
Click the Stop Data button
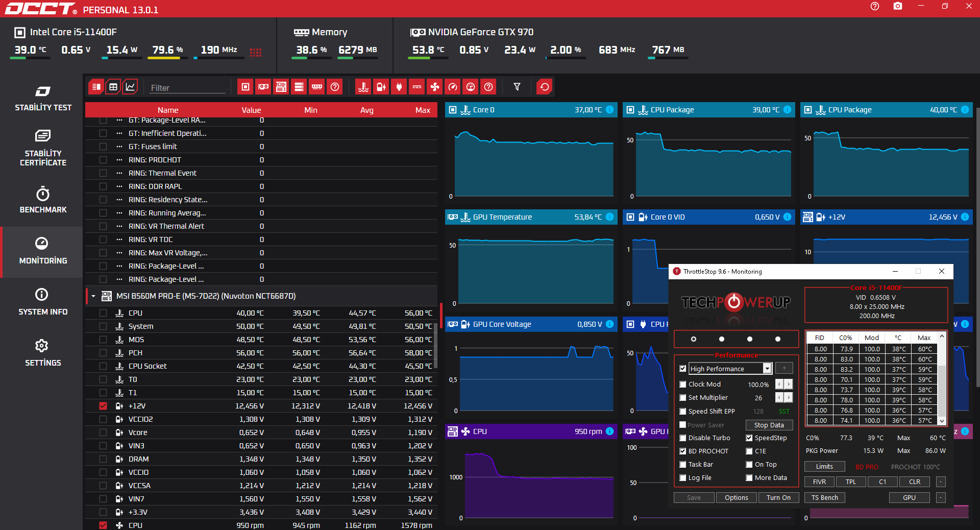point(769,425)
